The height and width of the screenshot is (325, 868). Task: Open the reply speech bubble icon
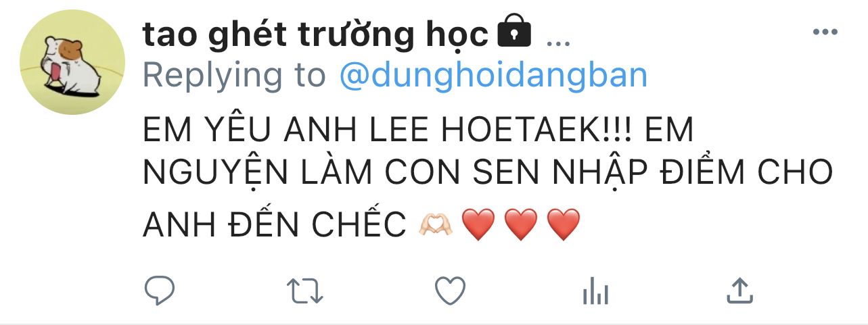pos(160,291)
